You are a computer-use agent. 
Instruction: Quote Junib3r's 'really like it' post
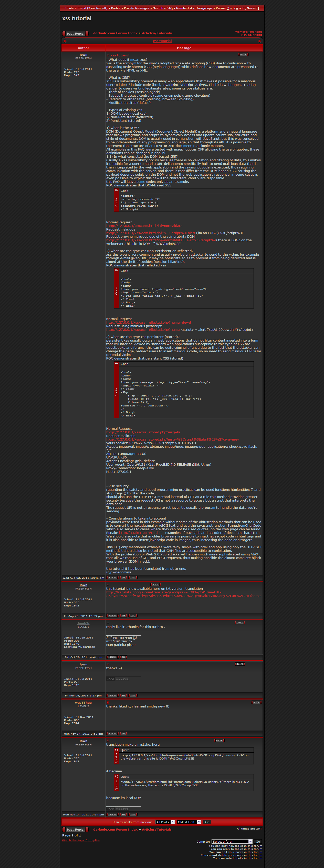pyautogui.click(x=239, y=623)
